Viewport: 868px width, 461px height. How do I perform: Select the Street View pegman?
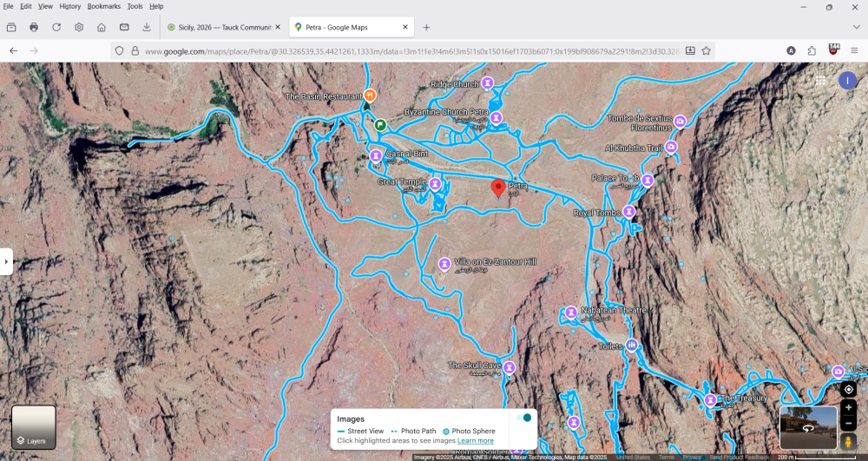pos(848,442)
